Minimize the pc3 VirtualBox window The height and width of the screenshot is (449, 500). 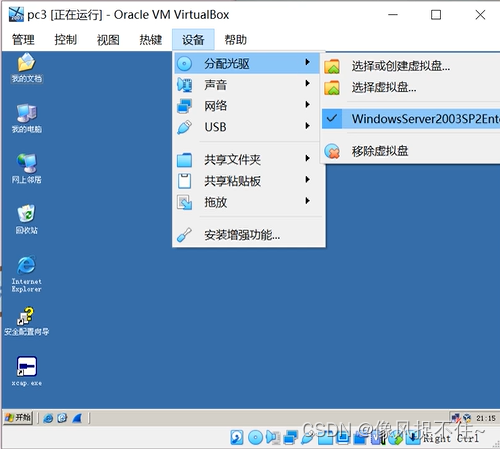[x=393, y=15]
